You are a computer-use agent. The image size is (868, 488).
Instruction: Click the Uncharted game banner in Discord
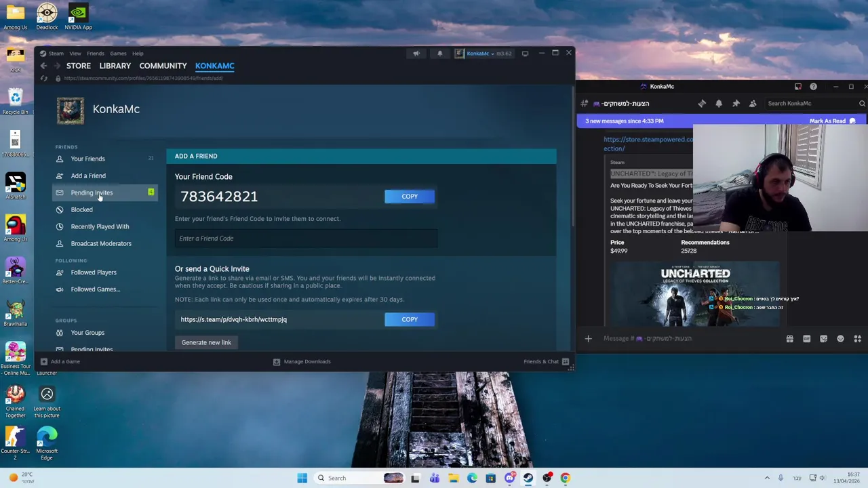pyautogui.click(x=695, y=293)
